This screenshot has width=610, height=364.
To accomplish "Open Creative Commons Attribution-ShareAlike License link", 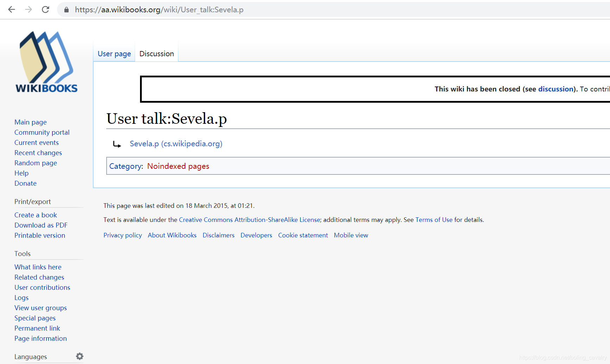I will (x=250, y=220).
